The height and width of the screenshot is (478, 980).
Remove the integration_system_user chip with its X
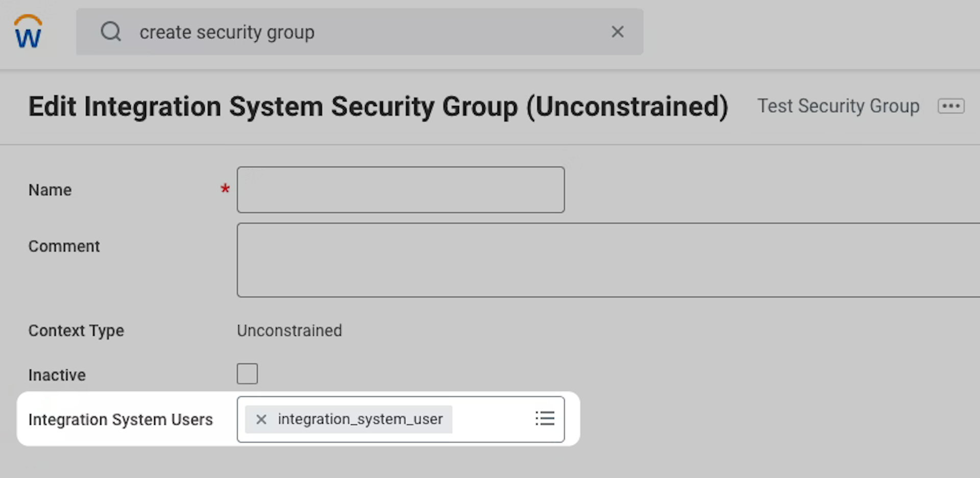[261, 419]
